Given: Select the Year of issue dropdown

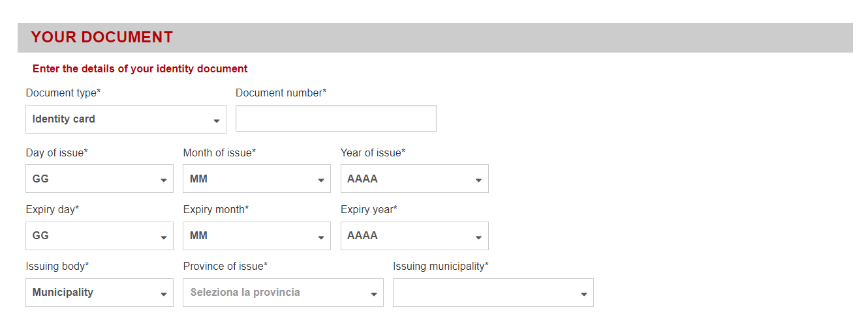Looking at the screenshot, I should pos(414,179).
